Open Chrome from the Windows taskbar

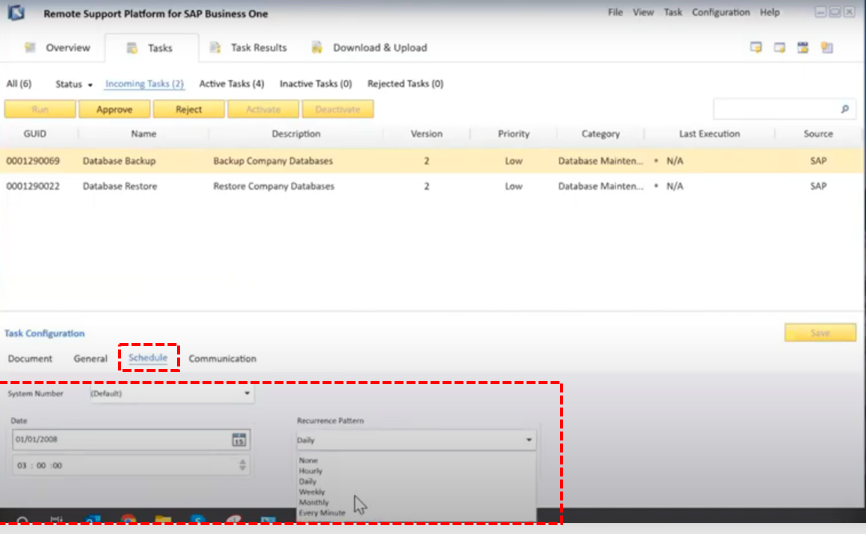click(x=128, y=519)
